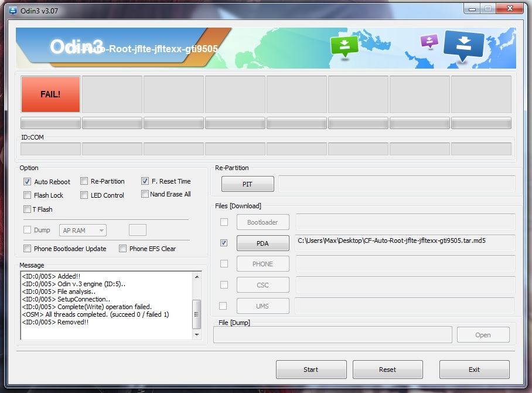Check the T Flash option
The height and width of the screenshot is (393, 532).
click(27, 209)
